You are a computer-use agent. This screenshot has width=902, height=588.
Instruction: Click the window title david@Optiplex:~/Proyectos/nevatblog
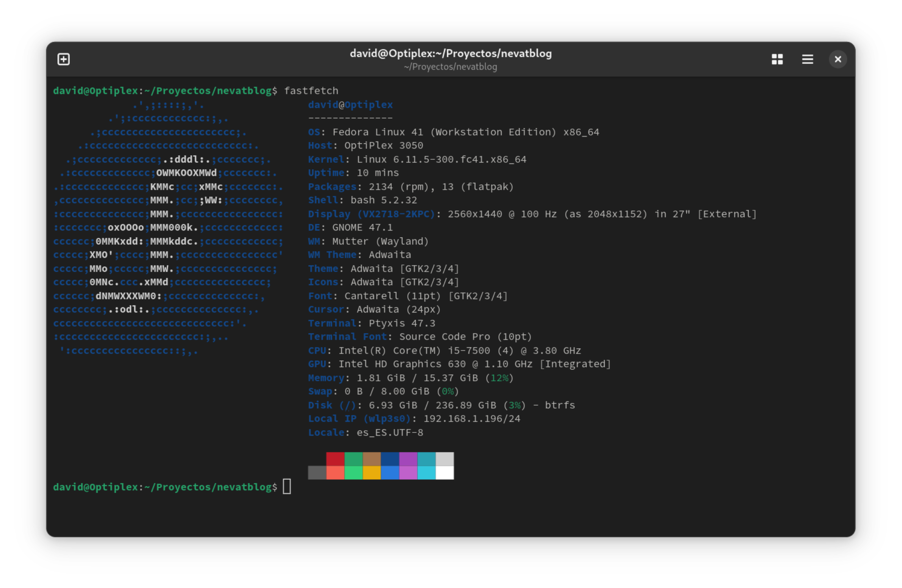451,53
